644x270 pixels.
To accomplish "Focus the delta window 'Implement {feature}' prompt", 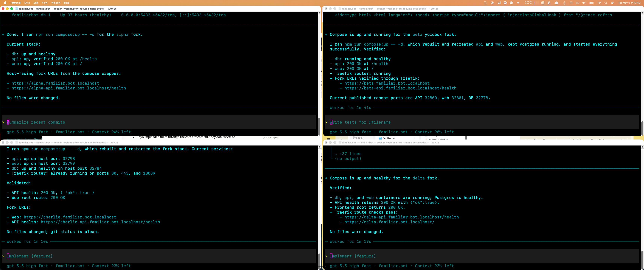I will tap(482, 256).
